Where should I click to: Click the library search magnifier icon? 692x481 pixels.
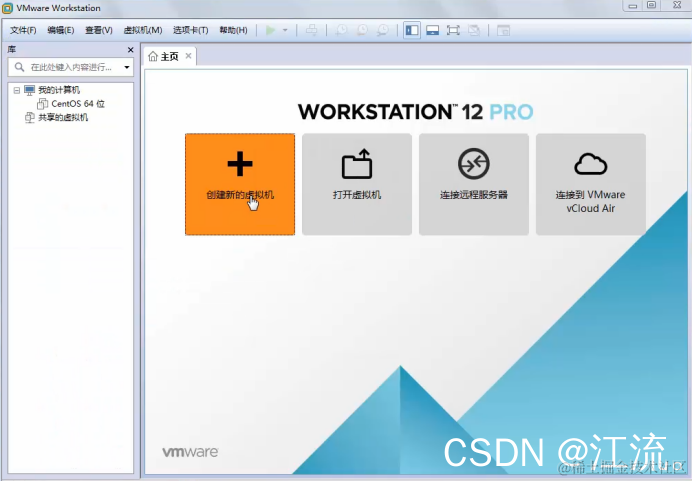(x=19, y=67)
